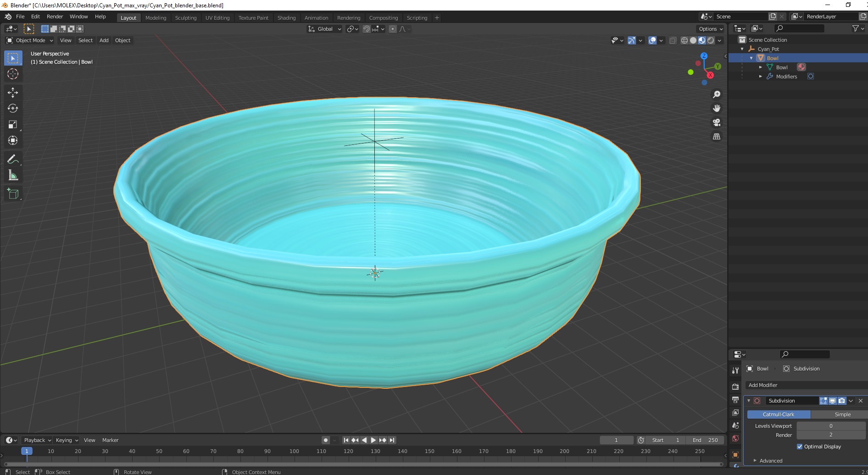Image resolution: width=868 pixels, height=475 pixels.
Task: Adjust the Levels Viewport field
Action: click(831, 426)
